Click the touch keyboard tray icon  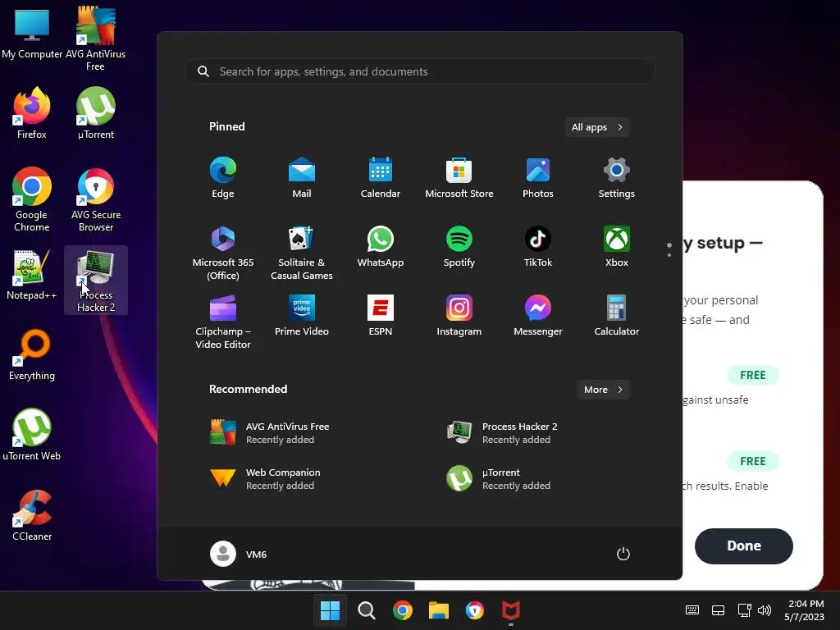[x=692, y=610]
